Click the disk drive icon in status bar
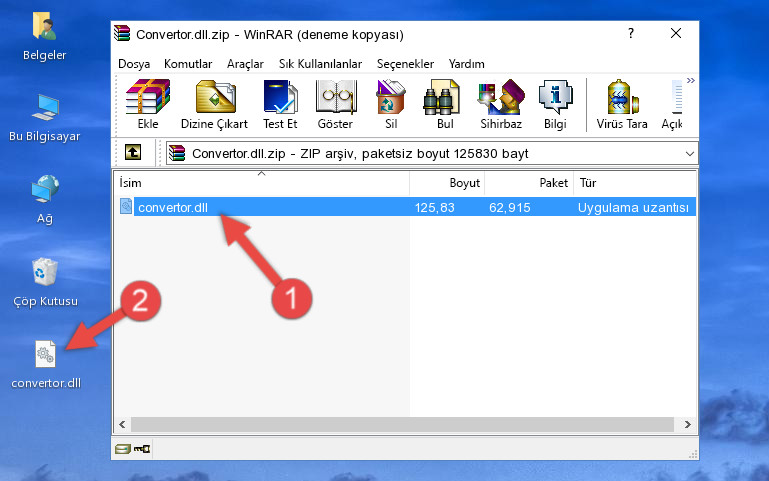The width and height of the screenshot is (769, 481). [123, 448]
